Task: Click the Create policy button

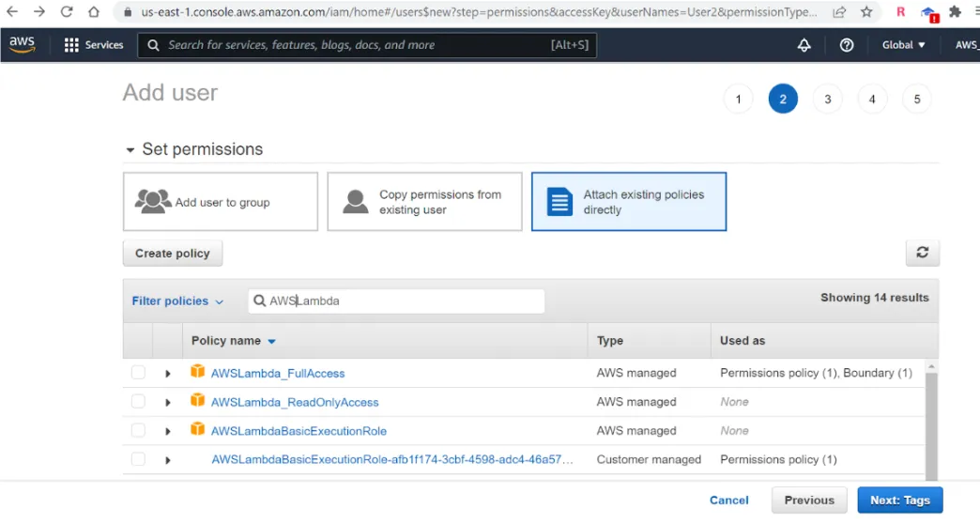Action: point(173,254)
